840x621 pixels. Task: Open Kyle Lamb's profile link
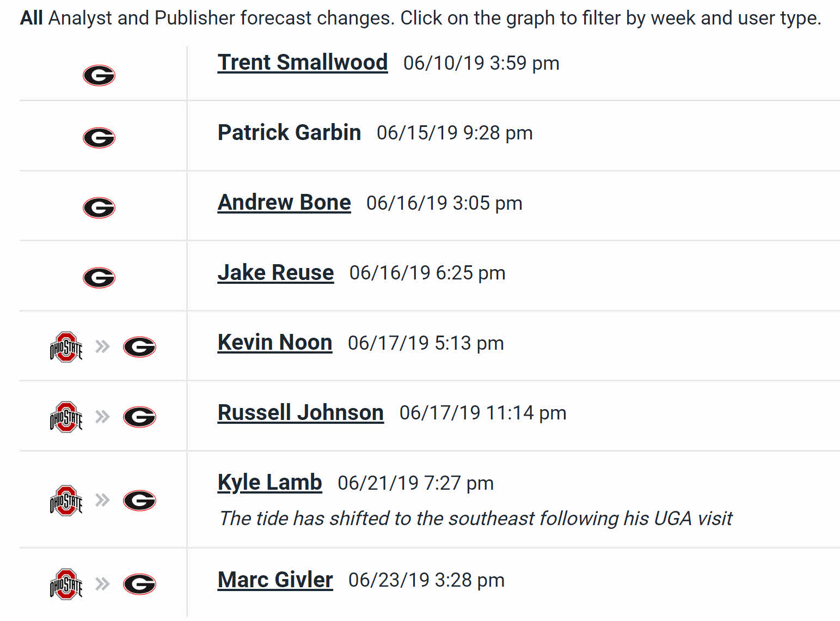(270, 483)
